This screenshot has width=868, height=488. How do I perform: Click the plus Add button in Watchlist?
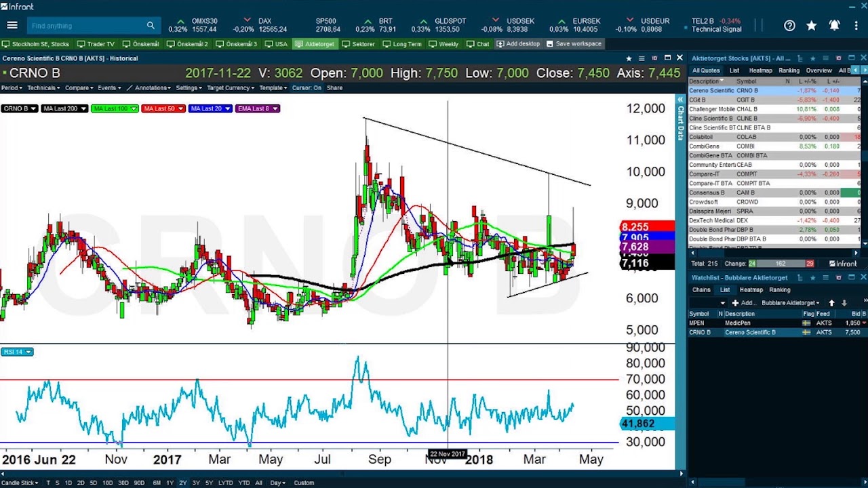click(743, 303)
